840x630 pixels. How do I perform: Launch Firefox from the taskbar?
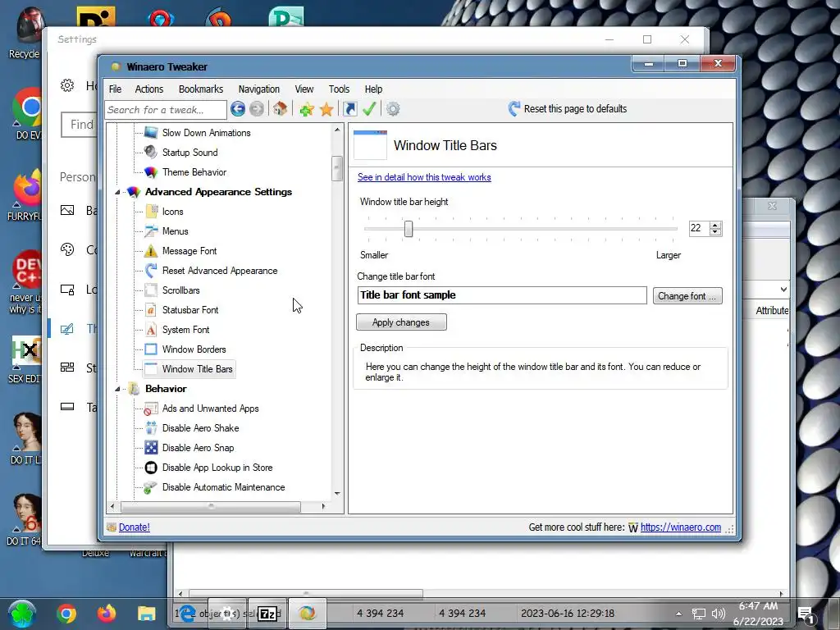pos(107,614)
